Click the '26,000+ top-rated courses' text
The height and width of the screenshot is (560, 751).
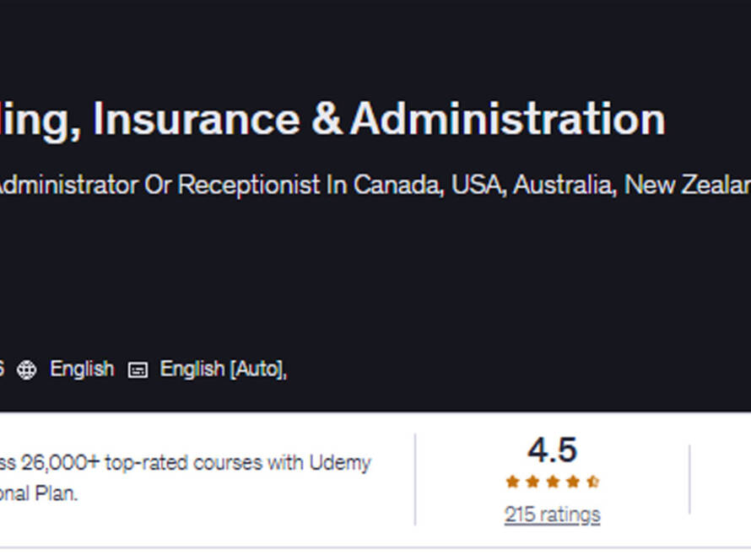point(142,463)
